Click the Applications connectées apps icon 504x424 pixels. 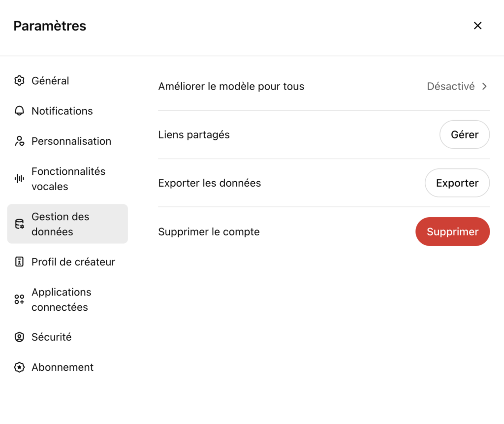[19, 299]
